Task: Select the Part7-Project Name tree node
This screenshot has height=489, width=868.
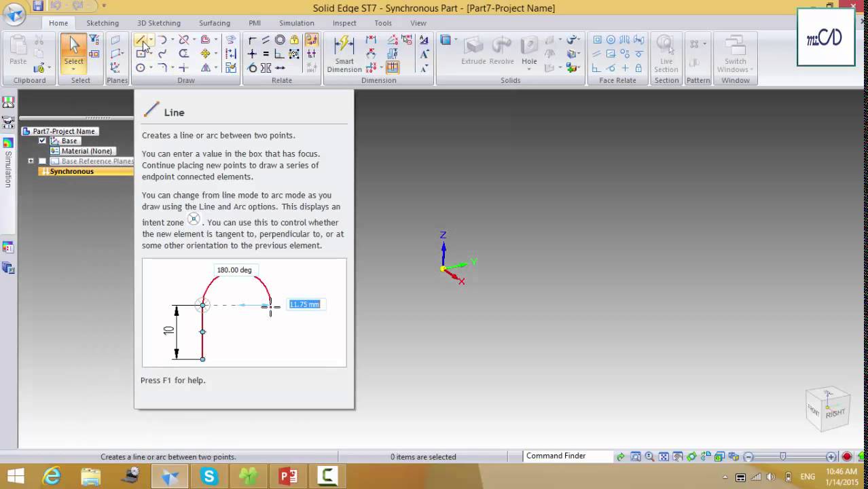Action: click(64, 131)
